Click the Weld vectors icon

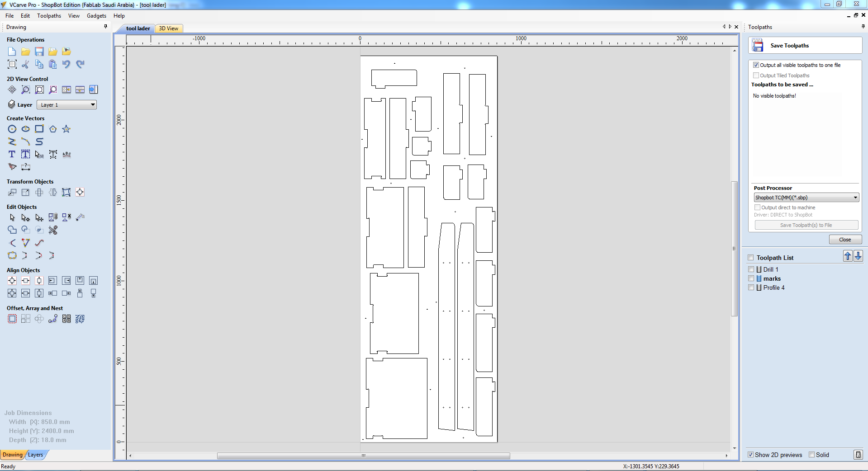point(12,231)
